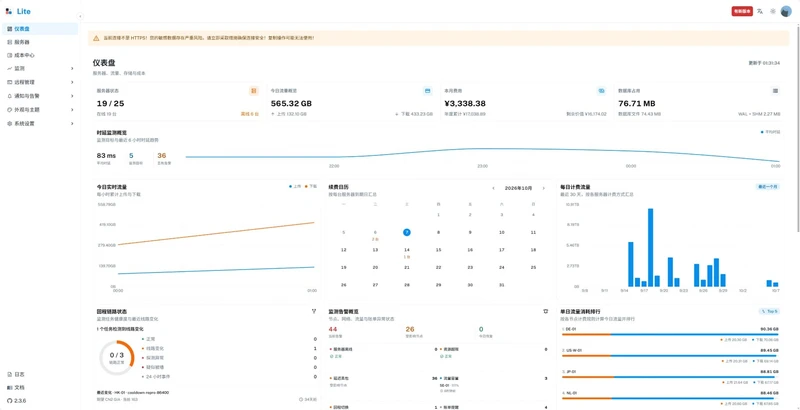Click the 线路变化 legend row
This screenshot has width=800, height=410.
[x=230, y=348]
